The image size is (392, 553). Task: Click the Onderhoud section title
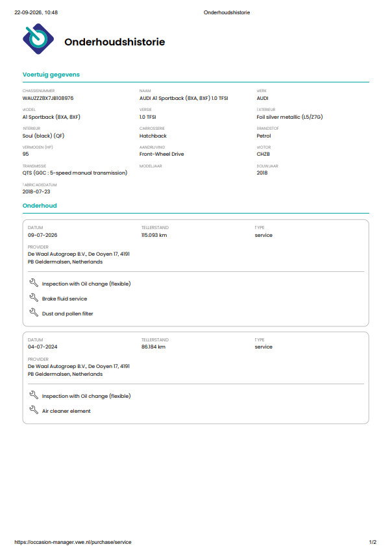pyautogui.click(x=40, y=206)
